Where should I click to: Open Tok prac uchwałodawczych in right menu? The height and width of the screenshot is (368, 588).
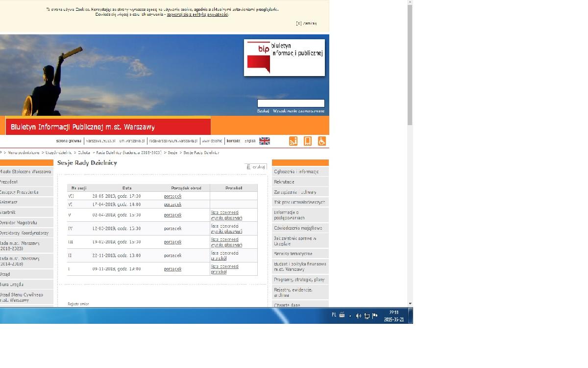300,202
